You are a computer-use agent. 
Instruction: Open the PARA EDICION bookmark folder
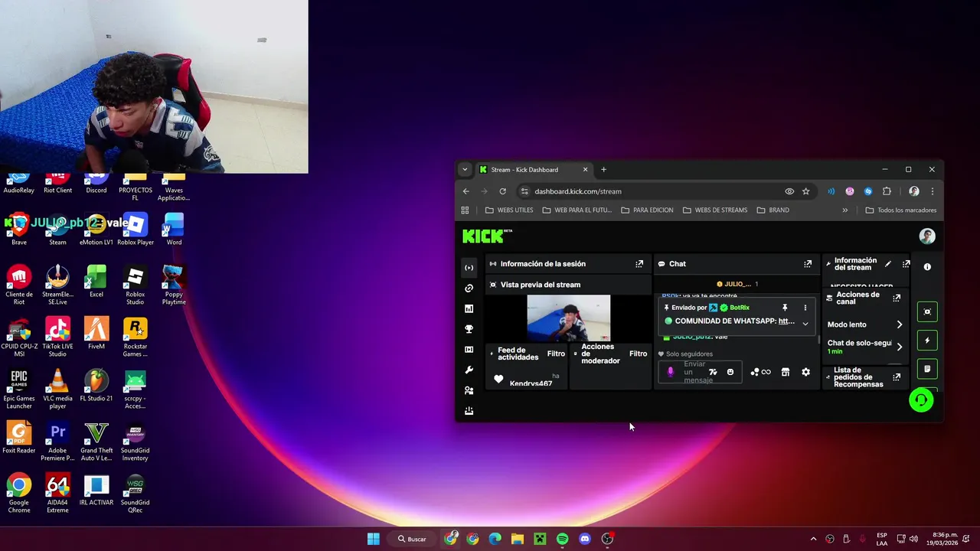(647, 210)
